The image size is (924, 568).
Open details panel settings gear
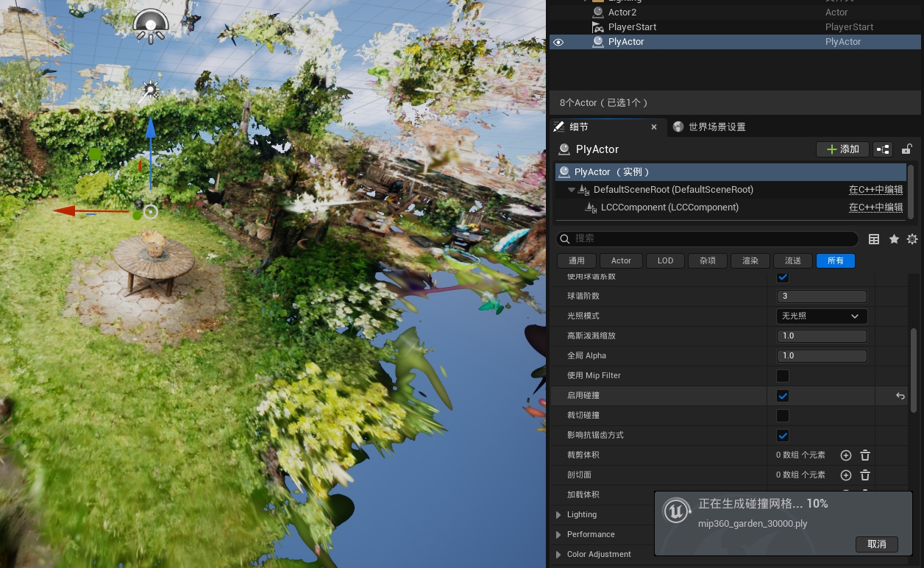[x=912, y=239]
